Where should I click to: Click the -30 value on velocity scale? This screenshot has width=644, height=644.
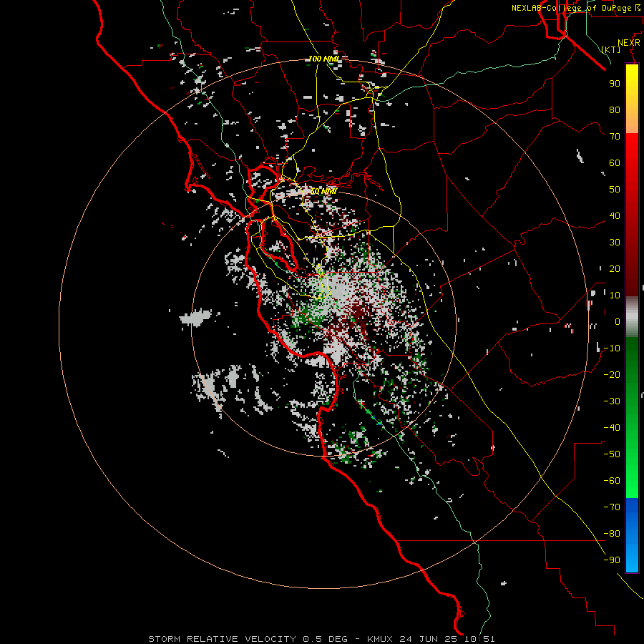(x=612, y=401)
